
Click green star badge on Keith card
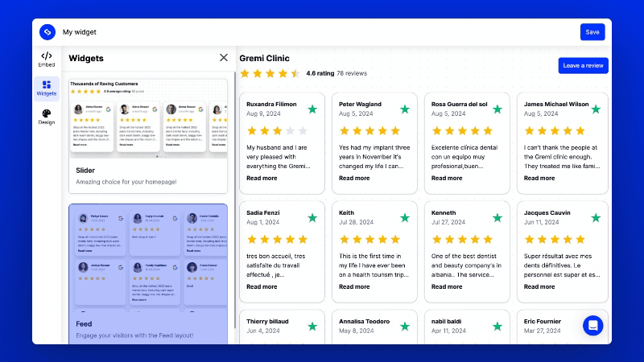coord(405,218)
